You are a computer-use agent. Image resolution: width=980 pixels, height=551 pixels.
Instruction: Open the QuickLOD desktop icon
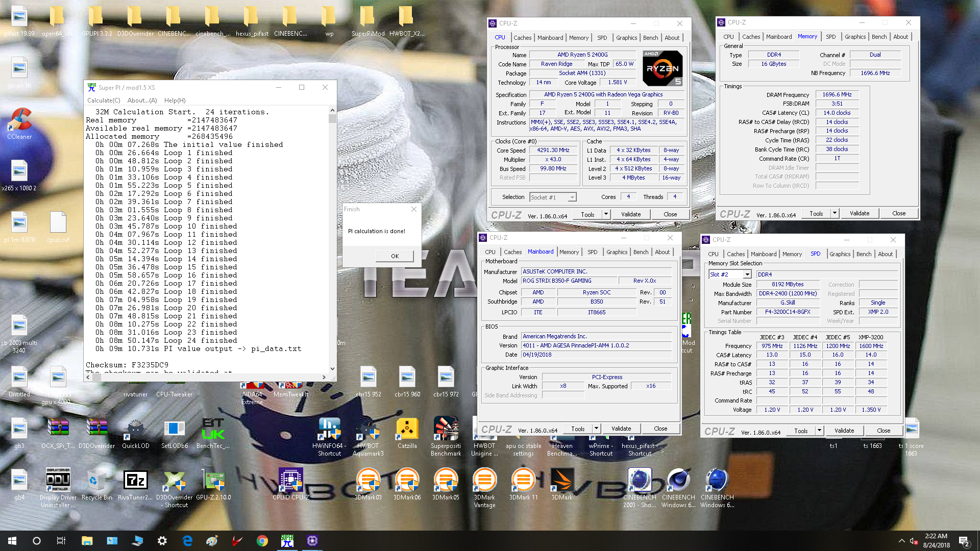[135, 433]
